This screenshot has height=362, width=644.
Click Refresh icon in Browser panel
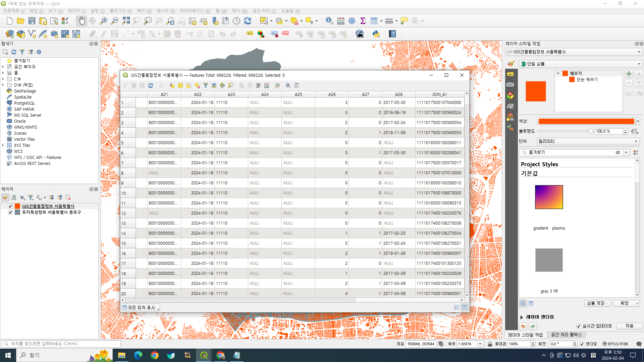click(x=14, y=52)
